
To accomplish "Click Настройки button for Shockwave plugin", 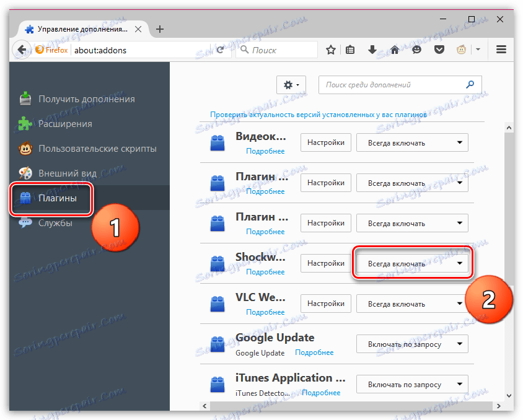I will coord(325,263).
